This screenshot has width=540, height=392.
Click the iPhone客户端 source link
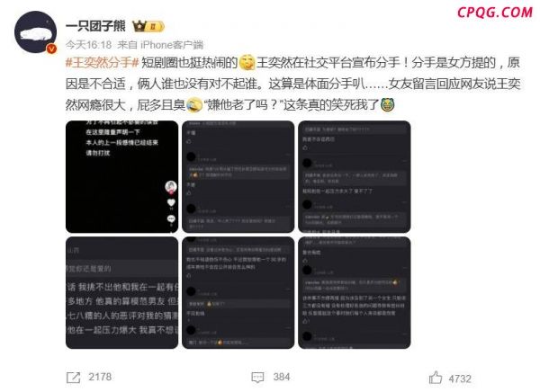tap(172, 45)
